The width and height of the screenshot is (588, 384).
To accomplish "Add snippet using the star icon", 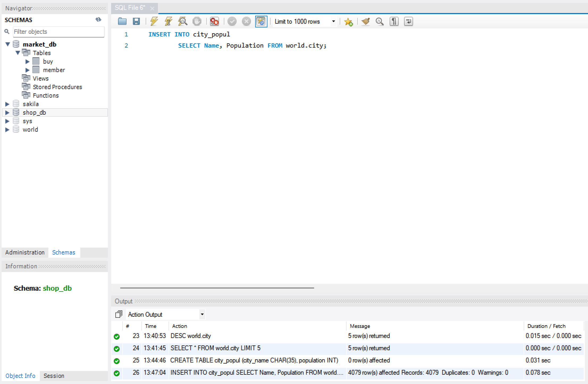I will [348, 22].
